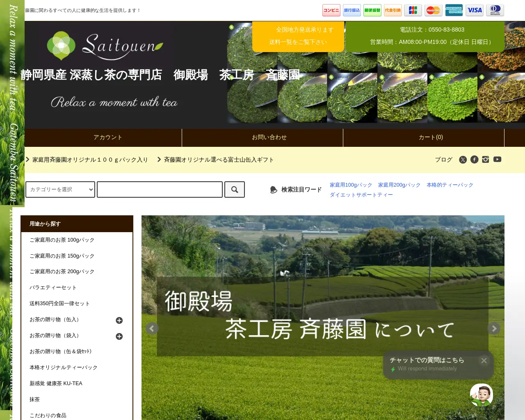Select the American Express payment icon
The image size is (525, 420).
[454, 10]
